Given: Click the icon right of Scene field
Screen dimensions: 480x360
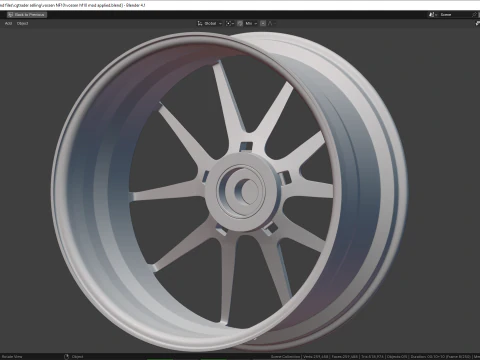Looking at the screenshot, I should [x=474, y=15].
